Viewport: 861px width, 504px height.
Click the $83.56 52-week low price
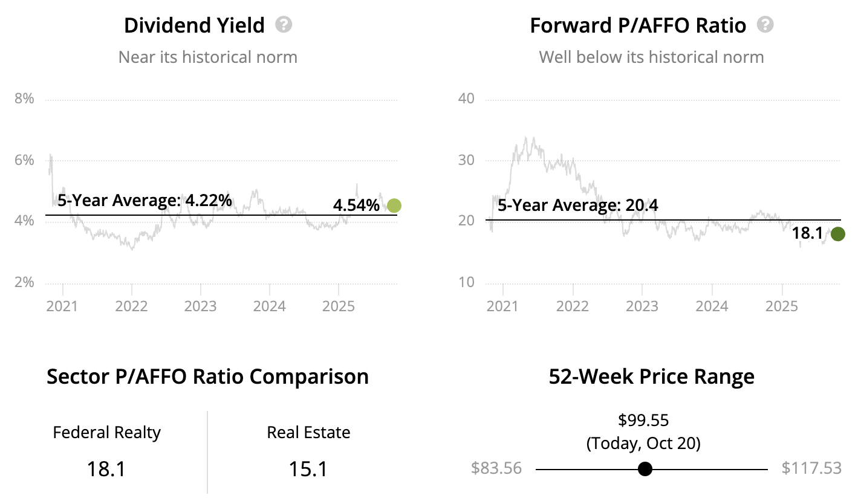coord(496,468)
